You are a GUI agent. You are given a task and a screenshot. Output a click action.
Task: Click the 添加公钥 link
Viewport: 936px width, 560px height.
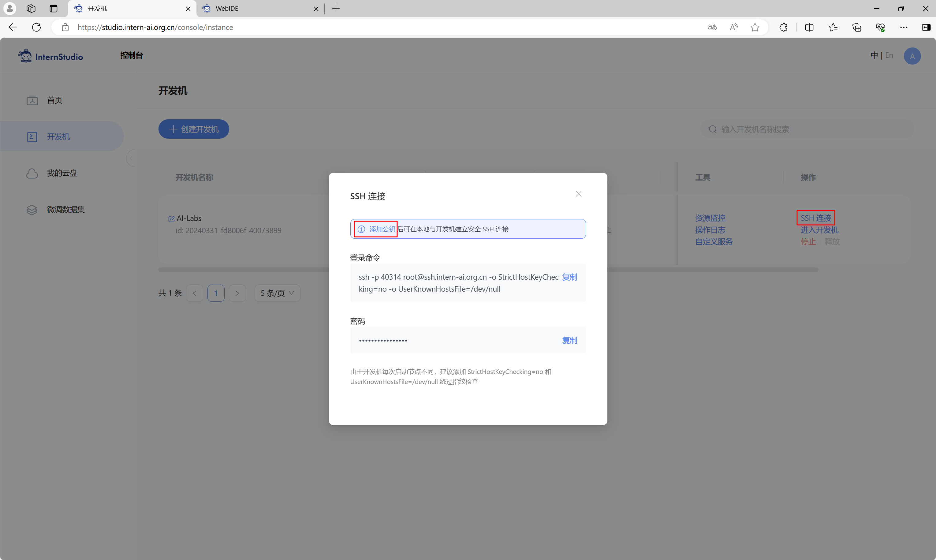point(382,229)
